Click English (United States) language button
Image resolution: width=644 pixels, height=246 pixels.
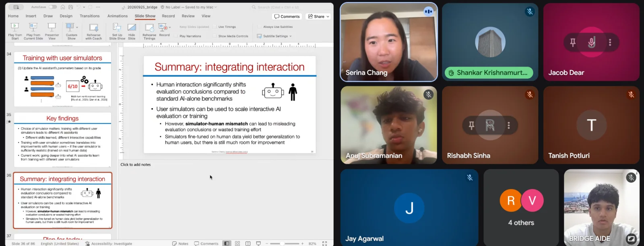point(60,244)
